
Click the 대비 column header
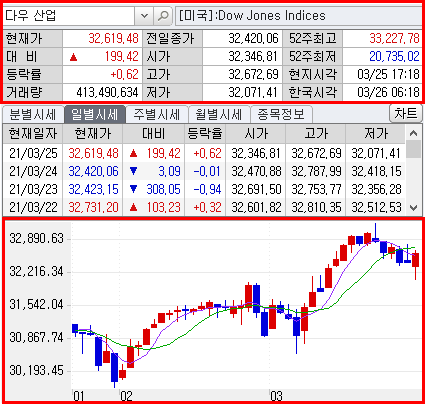154,134
